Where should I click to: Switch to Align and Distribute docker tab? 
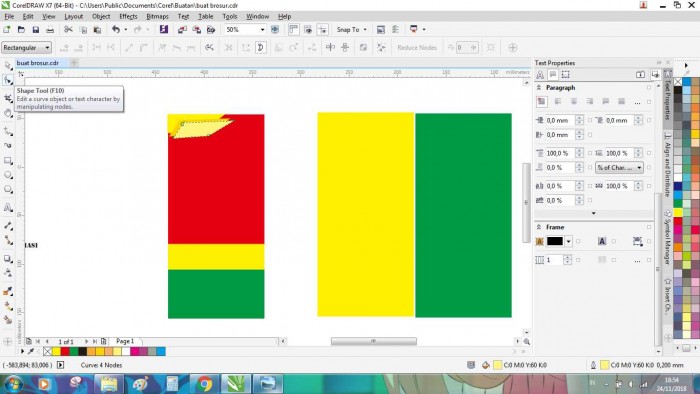[668, 165]
